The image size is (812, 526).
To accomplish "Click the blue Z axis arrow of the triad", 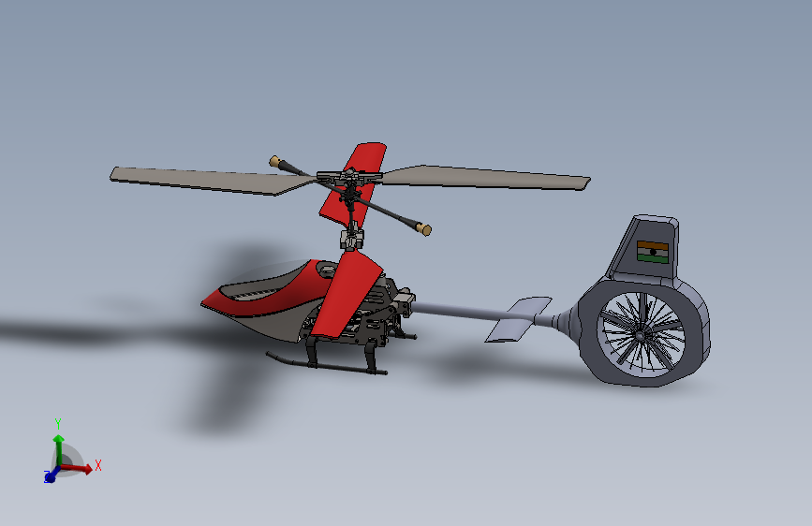I will [x=51, y=475].
